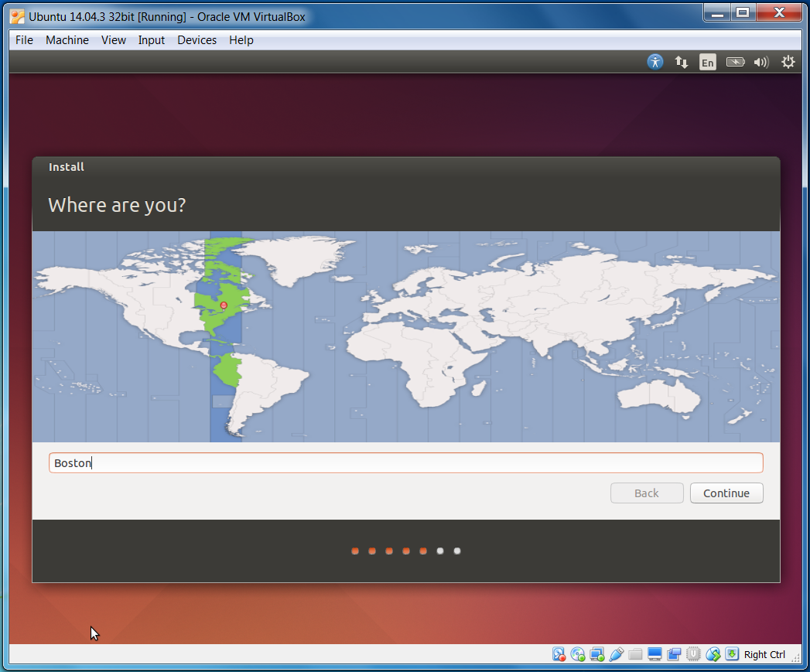Click the mouse integration icon in the status bar
810x672 pixels.
(712, 654)
